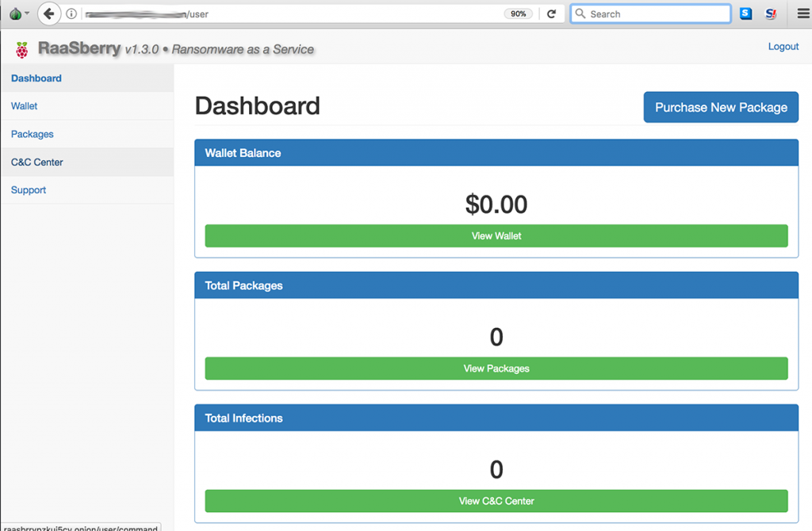
Task: Open the browser hamburger menu
Action: point(802,13)
